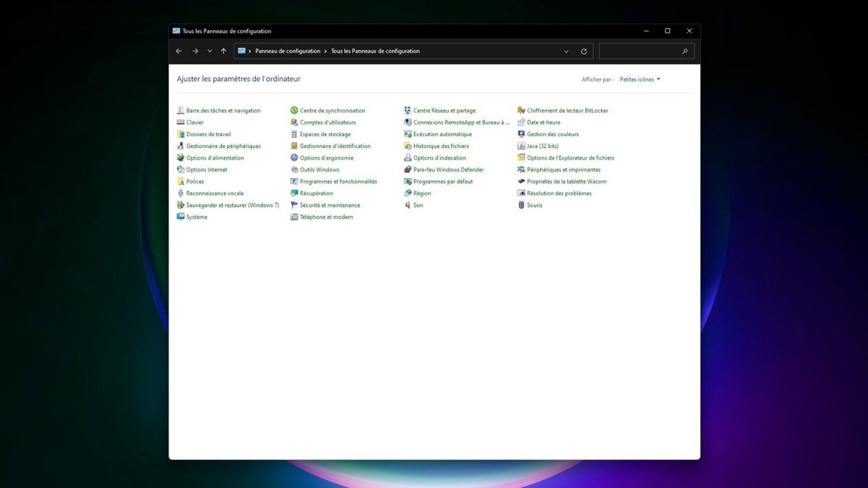
Task: Expand chevron before Panneau de configuration breadcrumb
Action: [x=250, y=51]
